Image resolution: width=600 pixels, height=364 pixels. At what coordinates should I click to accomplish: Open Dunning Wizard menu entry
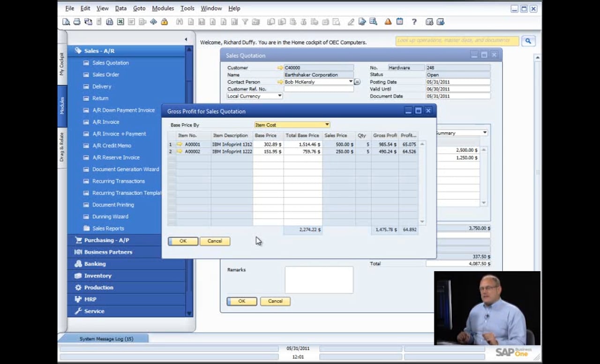pos(110,216)
